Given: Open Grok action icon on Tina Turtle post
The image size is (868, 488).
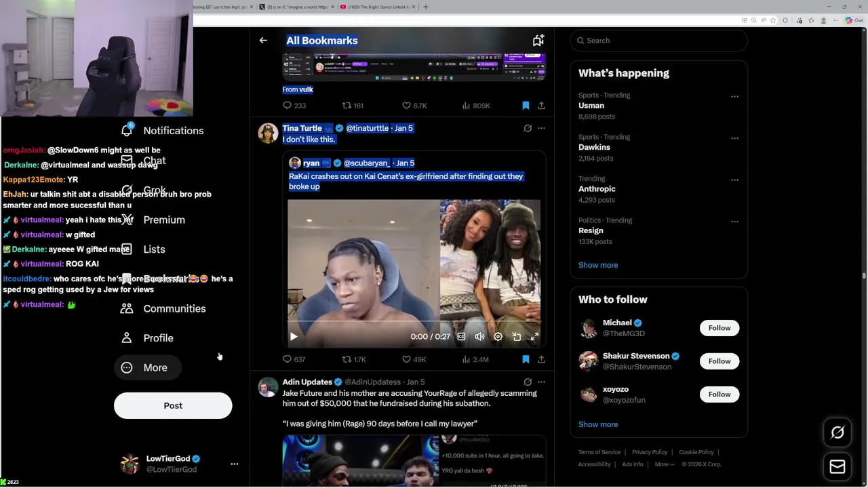Looking at the screenshot, I should [x=528, y=128].
